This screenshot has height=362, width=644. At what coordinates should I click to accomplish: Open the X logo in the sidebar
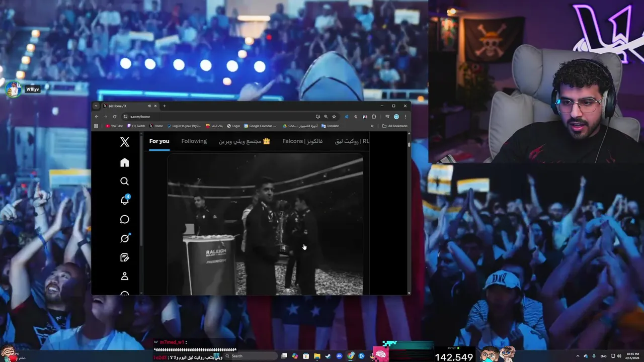pyautogui.click(x=125, y=142)
